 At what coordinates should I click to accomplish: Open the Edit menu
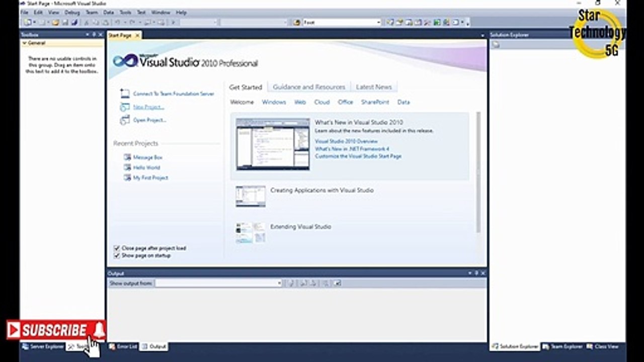38,12
